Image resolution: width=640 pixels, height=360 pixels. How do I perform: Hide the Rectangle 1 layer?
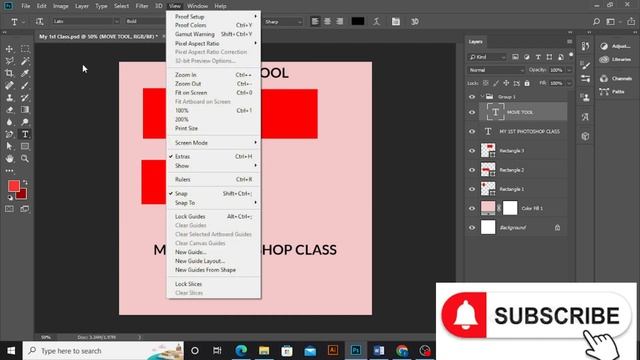click(472, 189)
